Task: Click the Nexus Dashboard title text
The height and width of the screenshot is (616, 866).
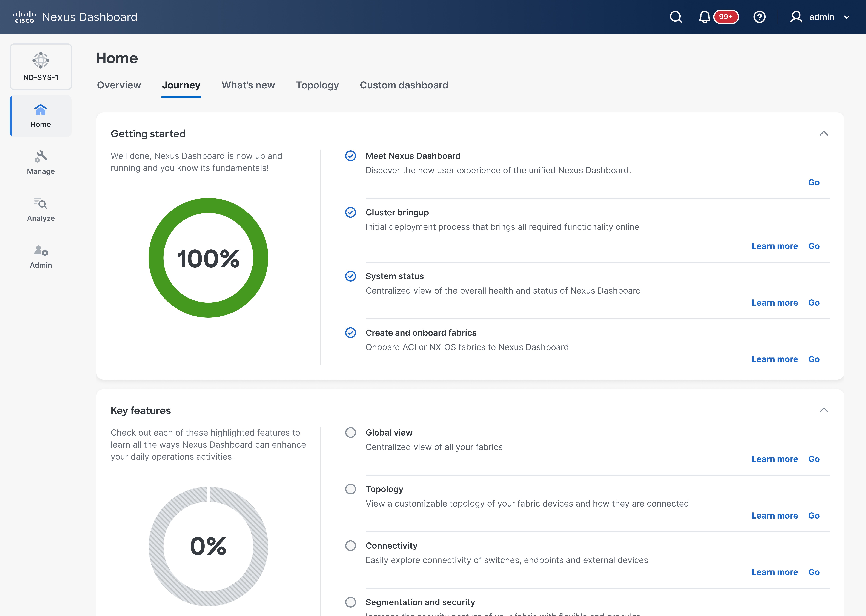Action: (89, 17)
